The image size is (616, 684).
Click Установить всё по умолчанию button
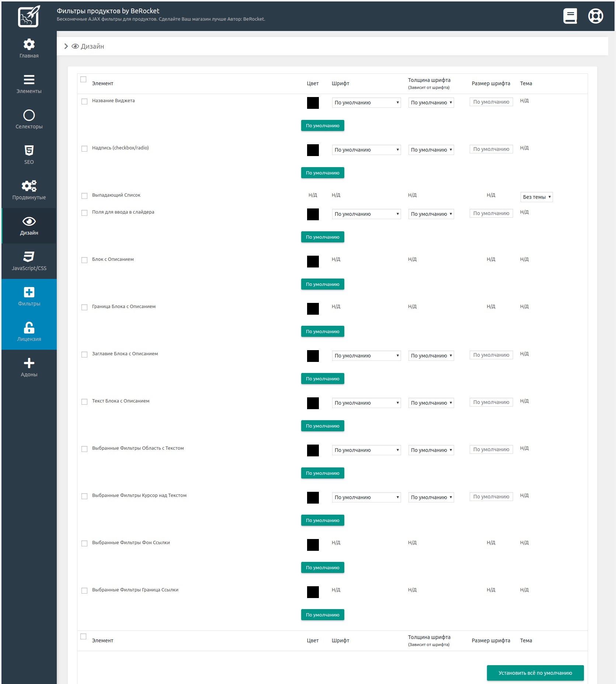click(535, 673)
